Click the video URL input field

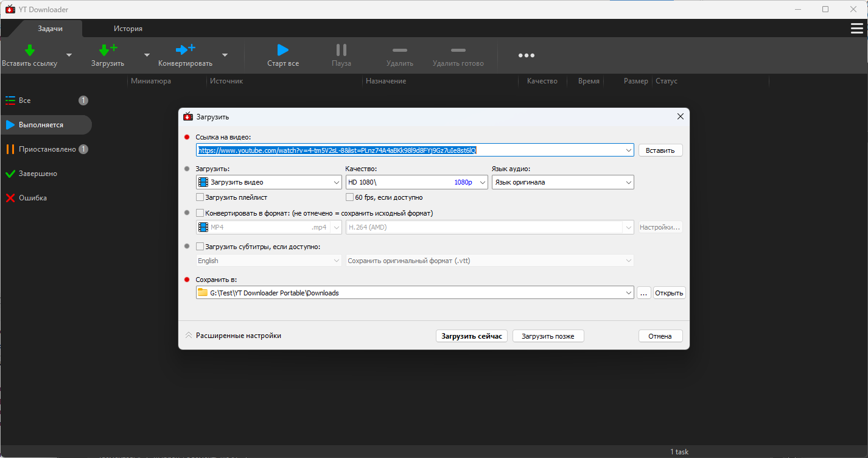(x=408, y=150)
